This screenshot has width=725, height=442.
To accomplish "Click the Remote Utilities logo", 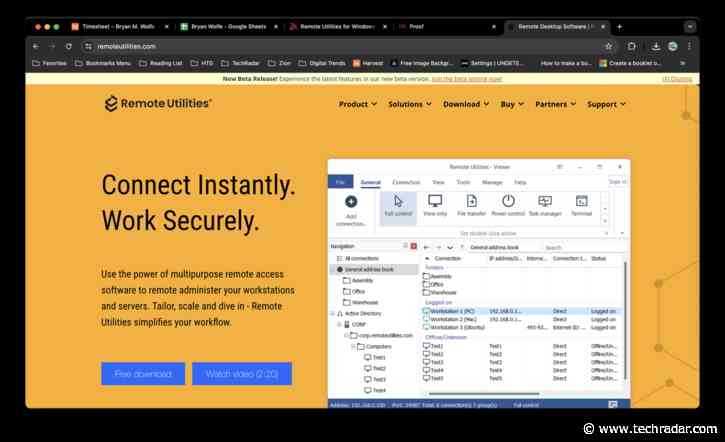I will coord(158,103).
